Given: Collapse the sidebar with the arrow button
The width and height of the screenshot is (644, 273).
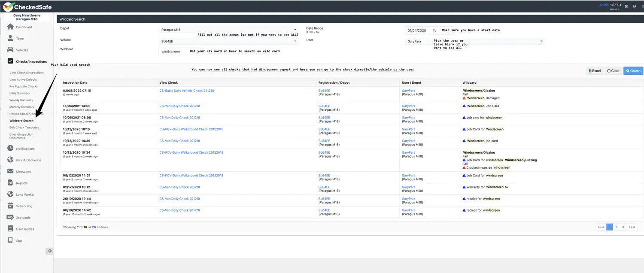Looking at the screenshot, I should [x=49, y=251].
